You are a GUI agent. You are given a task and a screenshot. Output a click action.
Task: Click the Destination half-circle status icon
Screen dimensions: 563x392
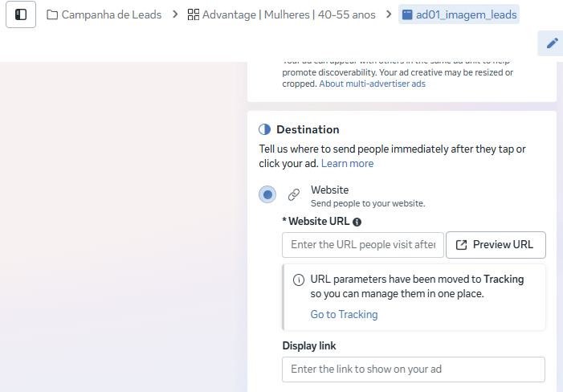[265, 129]
